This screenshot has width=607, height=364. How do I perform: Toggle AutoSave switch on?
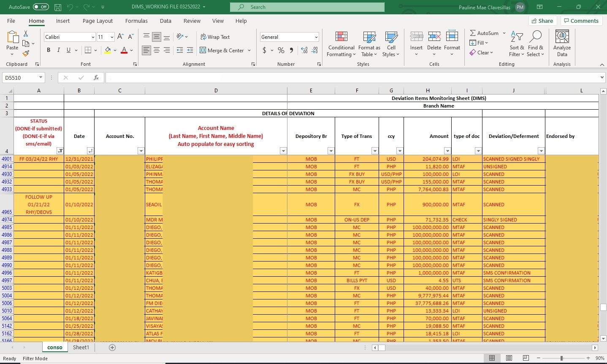tap(41, 7)
